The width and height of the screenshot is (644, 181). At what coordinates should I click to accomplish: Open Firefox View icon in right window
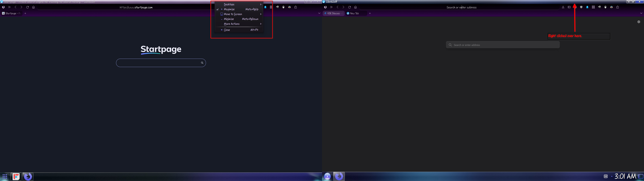click(325, 7)
